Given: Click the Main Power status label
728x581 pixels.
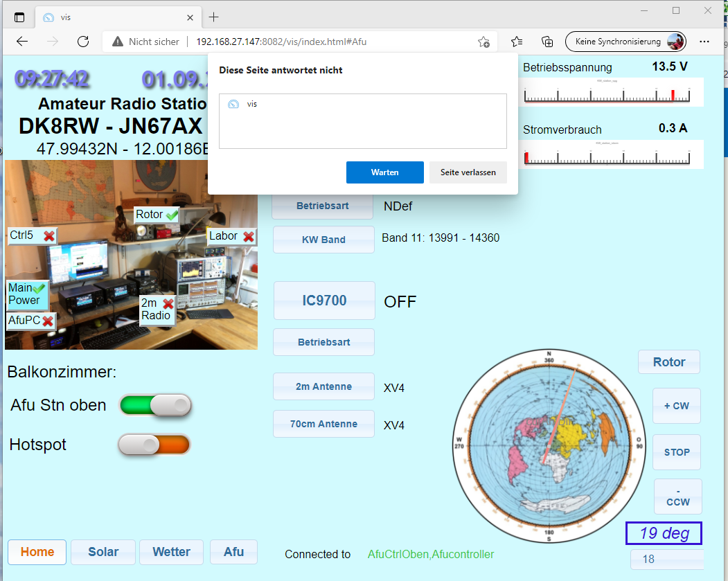Looking at the screenshot, I should tap(27, 294).
